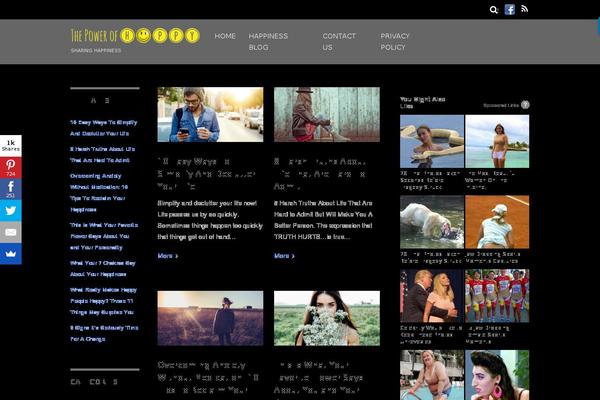600x400 pixels.
Task: Open Contact Us menu item
Action: pos(339,41)
